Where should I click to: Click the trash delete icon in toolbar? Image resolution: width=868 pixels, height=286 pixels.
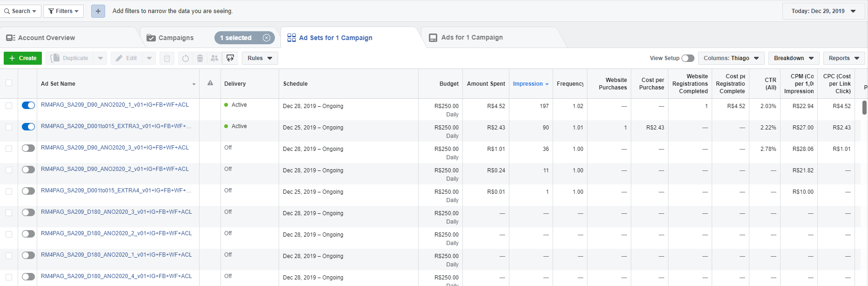(200, 58)
